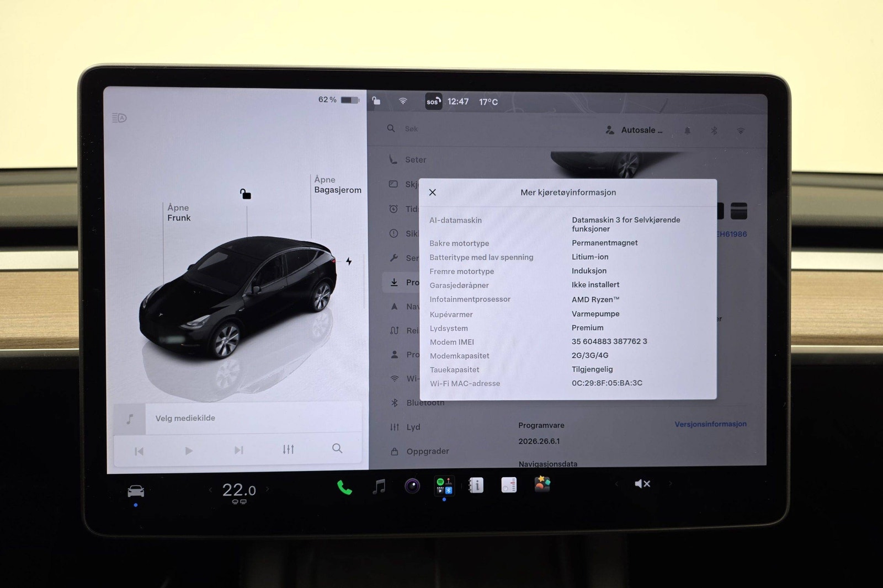Tap the Bluetooth icon in settings header
This screenshot has height=588, width=883.
(714, 131)
